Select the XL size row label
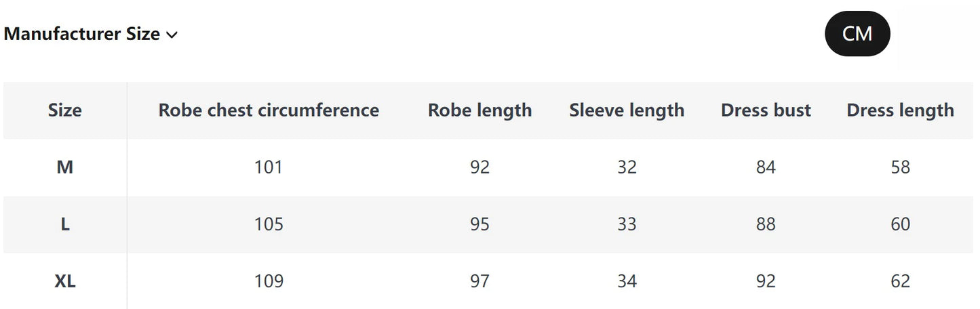Screen dimensions: 980x309 point(65,281)
